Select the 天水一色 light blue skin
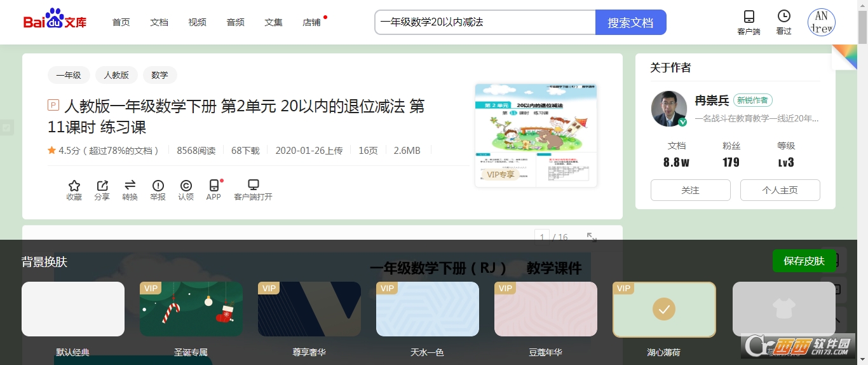The height and width of the screenshot is (365, 868). (x=428, y=309)
